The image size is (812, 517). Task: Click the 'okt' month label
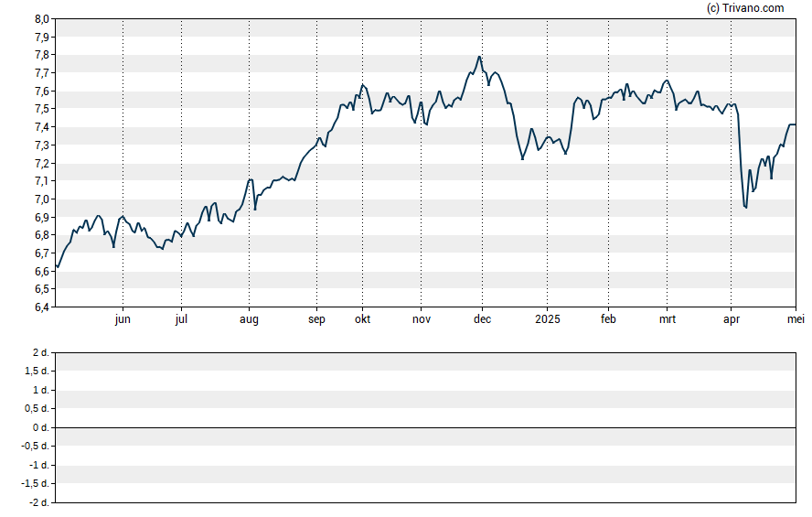(362, 319)
